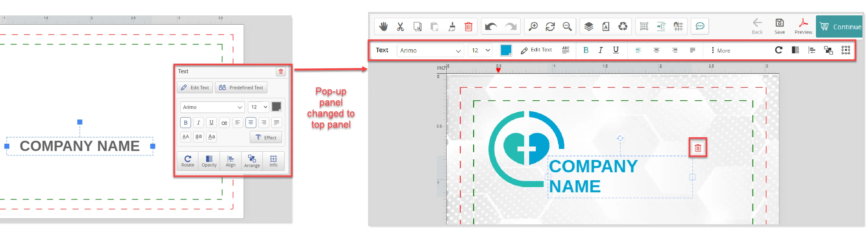
Task: Click the scissors cut icon
Action: (x=400, y=26)
